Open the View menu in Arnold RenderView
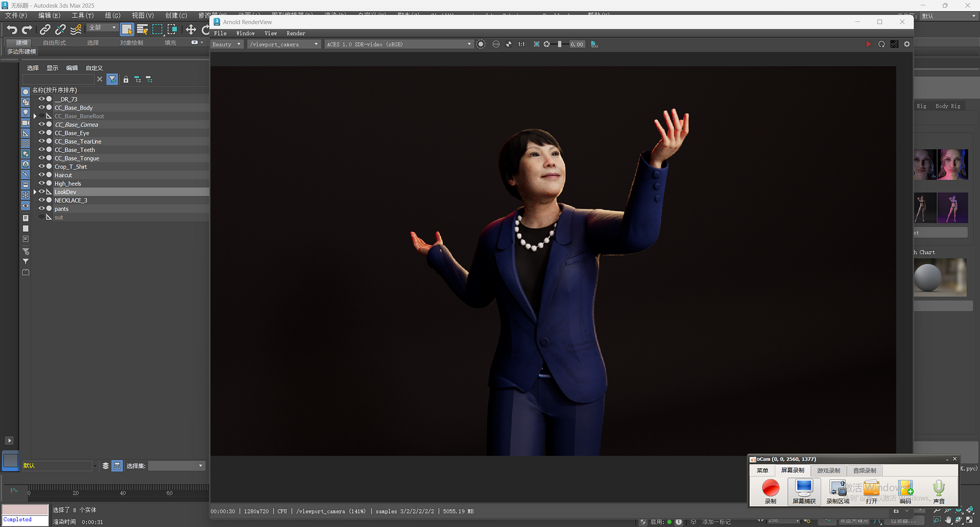The width and height of the screenshot is (980, 527). tap(270, 33)
